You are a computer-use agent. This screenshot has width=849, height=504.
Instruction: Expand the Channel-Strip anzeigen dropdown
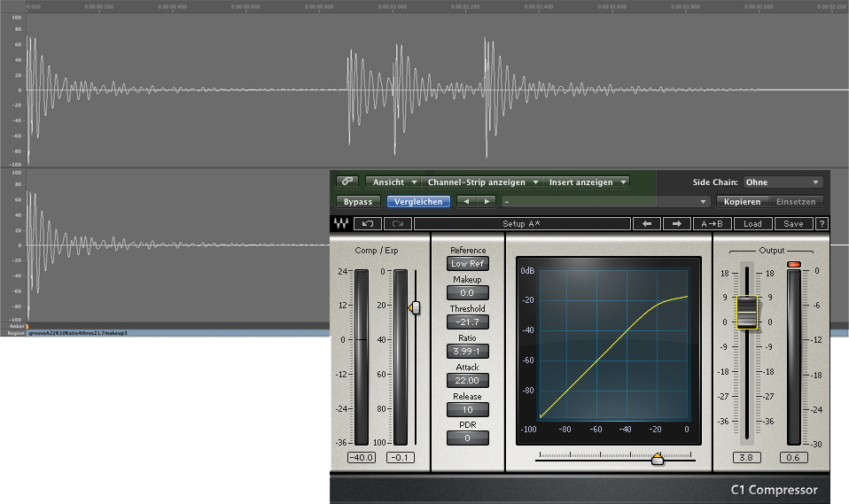pos(483,182)
